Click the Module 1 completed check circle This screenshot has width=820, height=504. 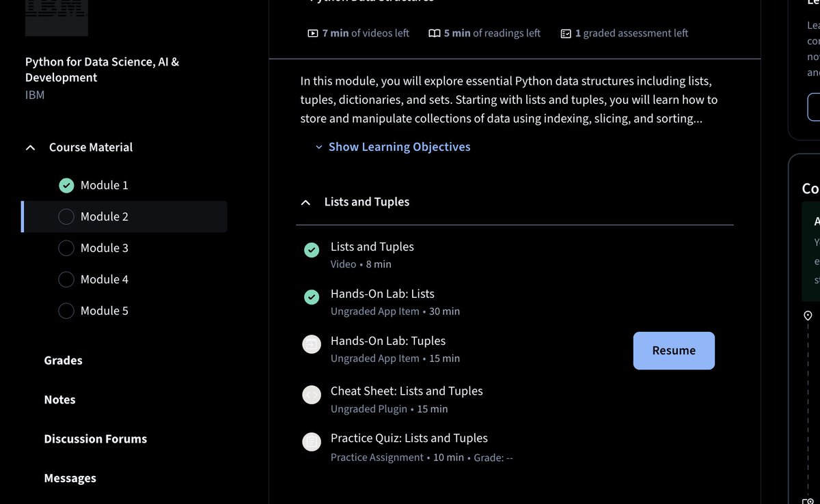click(x=66, y=185)
